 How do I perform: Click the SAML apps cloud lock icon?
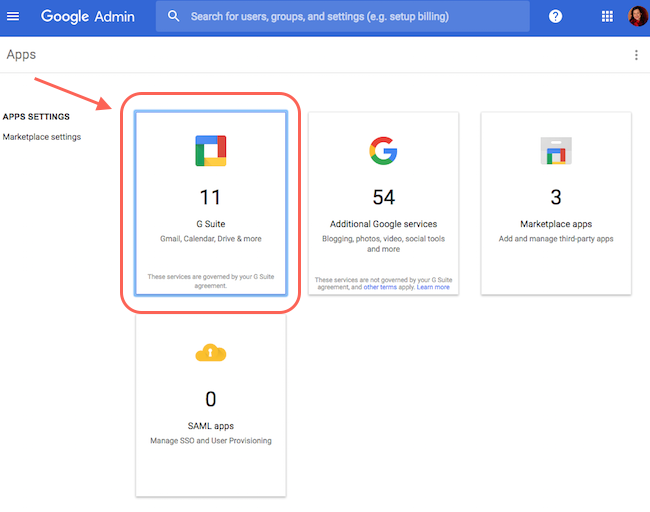pyautogui.click(x=211, y=352)
